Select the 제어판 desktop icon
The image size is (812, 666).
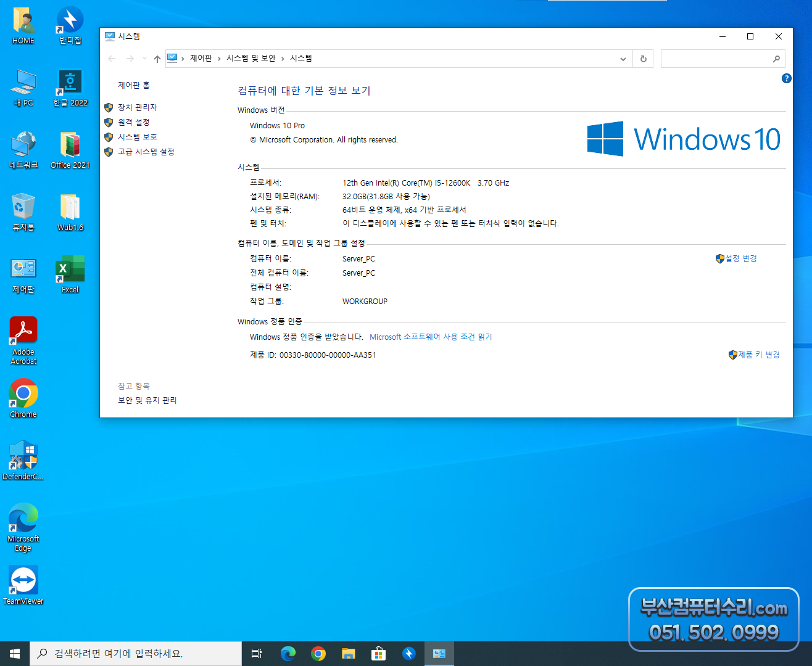(x=23, y=274)
